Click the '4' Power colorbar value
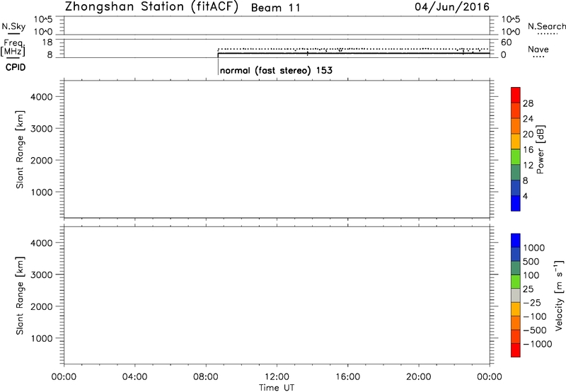 (x=525, y=196)
